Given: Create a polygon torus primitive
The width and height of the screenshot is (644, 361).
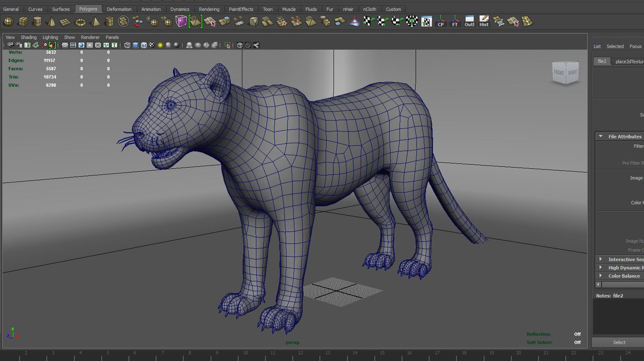Looking at the screenshot, I should point(80,22).
